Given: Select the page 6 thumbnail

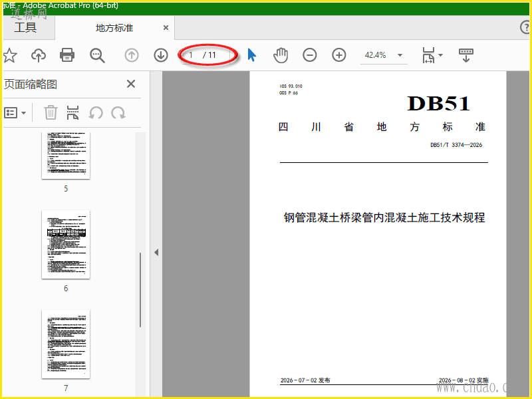Looking at the screenshot, I should [x=66, y=245].
